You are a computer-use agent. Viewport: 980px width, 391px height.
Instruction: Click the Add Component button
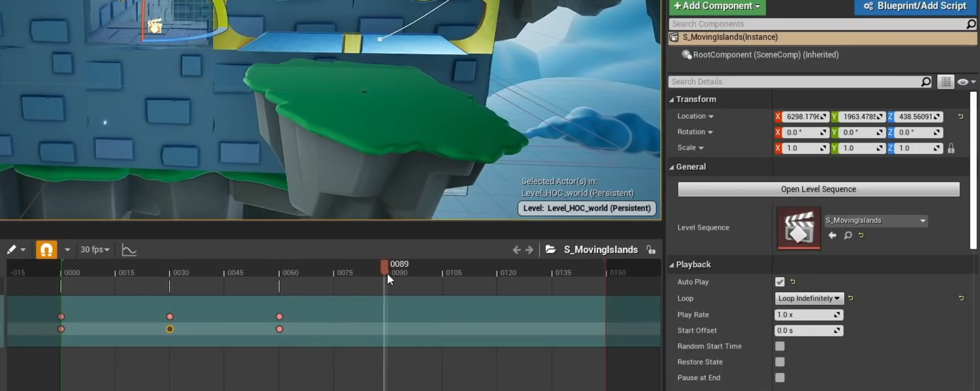click(717, 6)
